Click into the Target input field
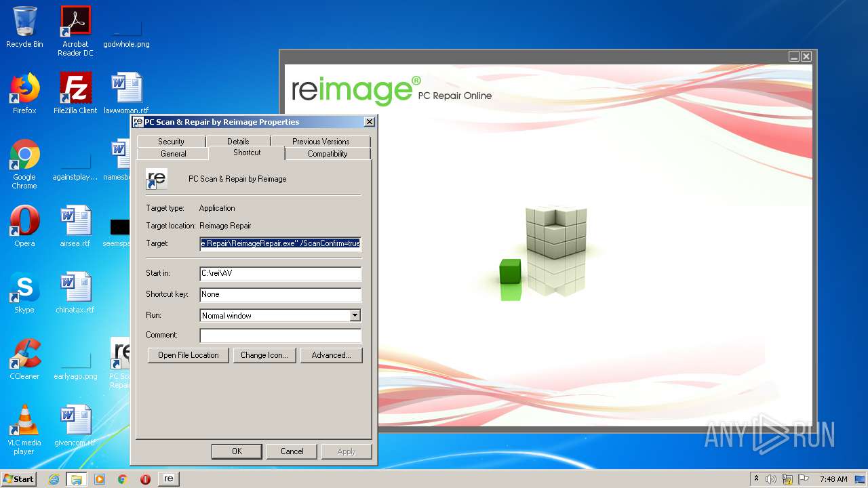Image resolution: width=868 pixels, height=488 pixels. (281, 243)
